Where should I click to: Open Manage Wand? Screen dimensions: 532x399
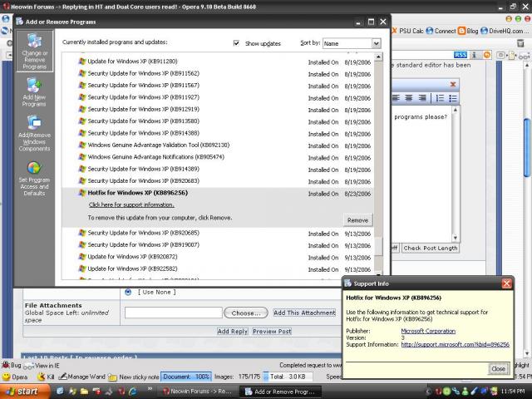[x=81, y=377]
